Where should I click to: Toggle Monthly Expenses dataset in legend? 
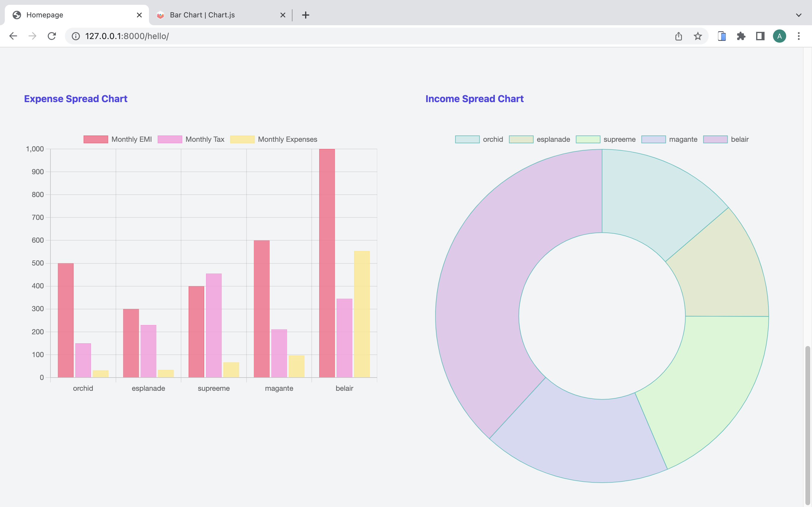pyautogui.click(x=274, y=139)
